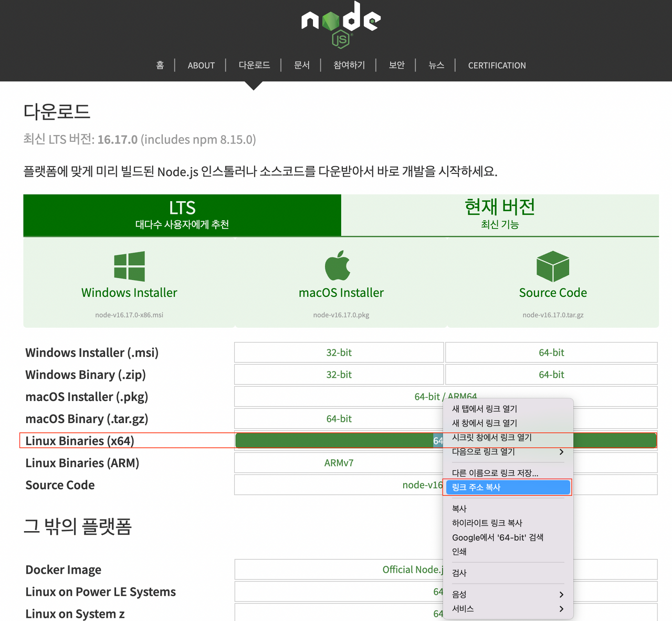Choose 검사 in context menu
Image resolution: width=672 pixels, height=621 pixels.
[x=508, y=573]
